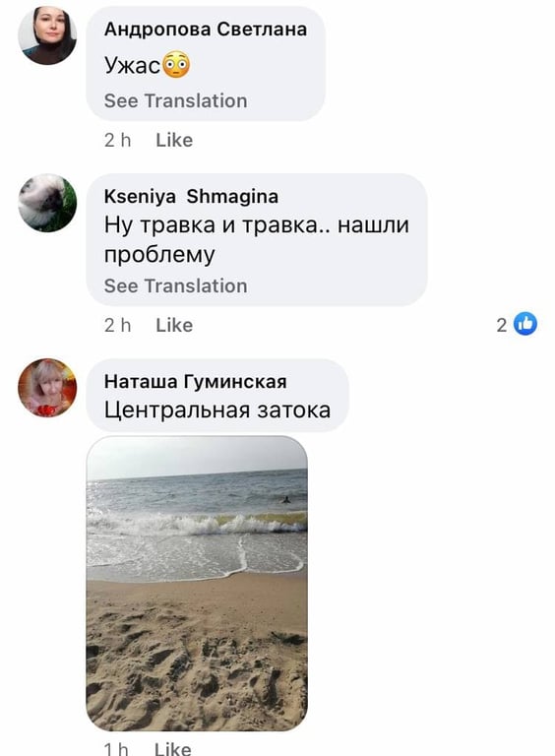Open Андропова Светлана's profile picture
555x756 pixels.
(47, 35)
